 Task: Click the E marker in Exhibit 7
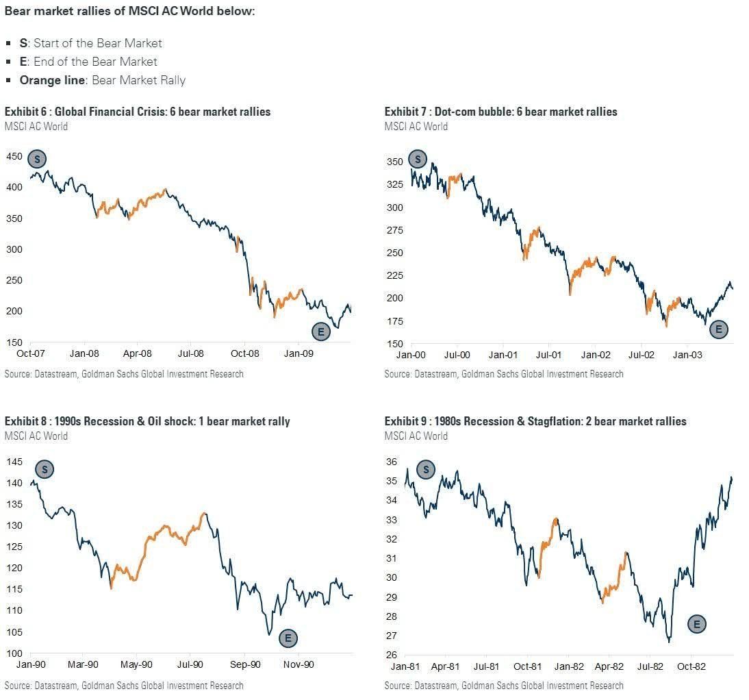(719, 329)
